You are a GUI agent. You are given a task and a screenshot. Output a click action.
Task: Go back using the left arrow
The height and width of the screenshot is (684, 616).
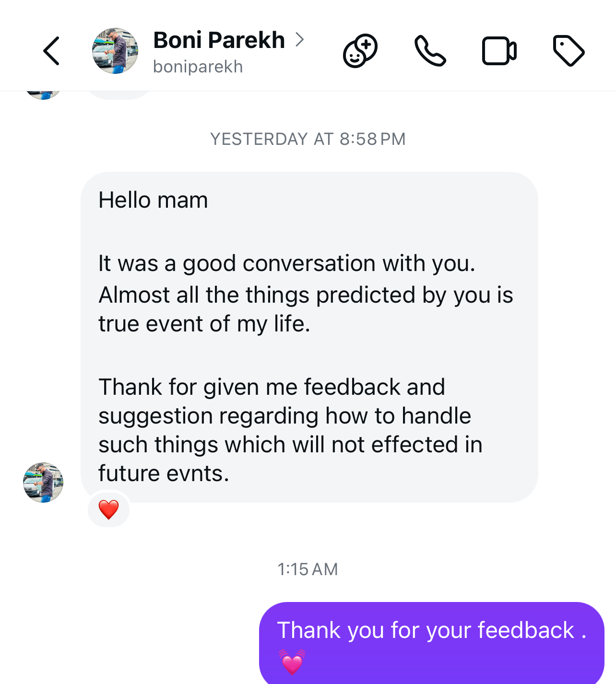51,51
